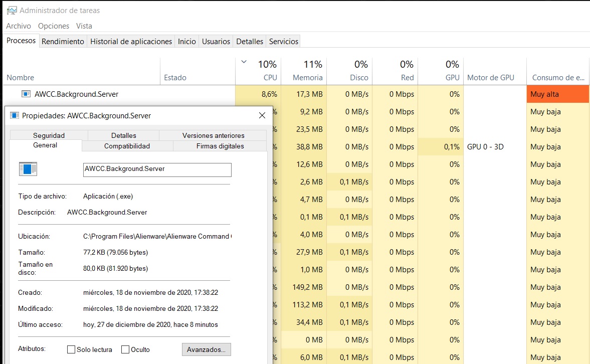The width and height of the screenshot is (590, 364).
Task: Select the General properties tab
Action: [x=45, y=145]
